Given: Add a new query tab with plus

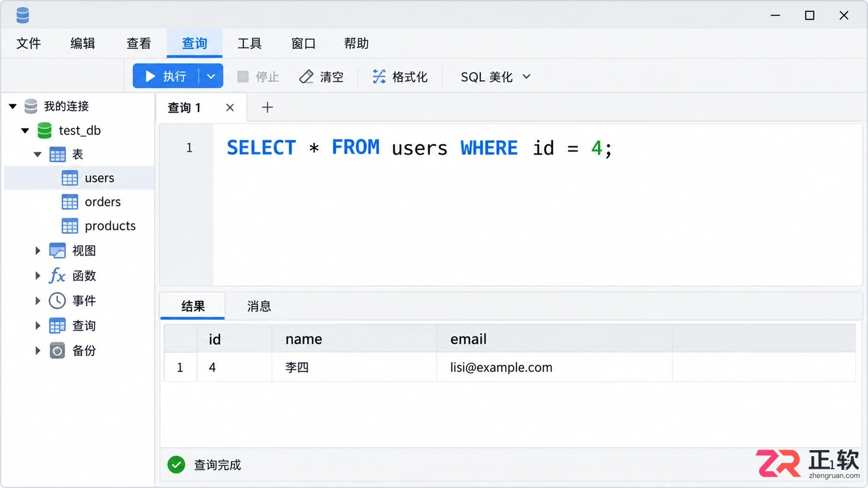Looking at the screenshot, I should tap(268, 107).
